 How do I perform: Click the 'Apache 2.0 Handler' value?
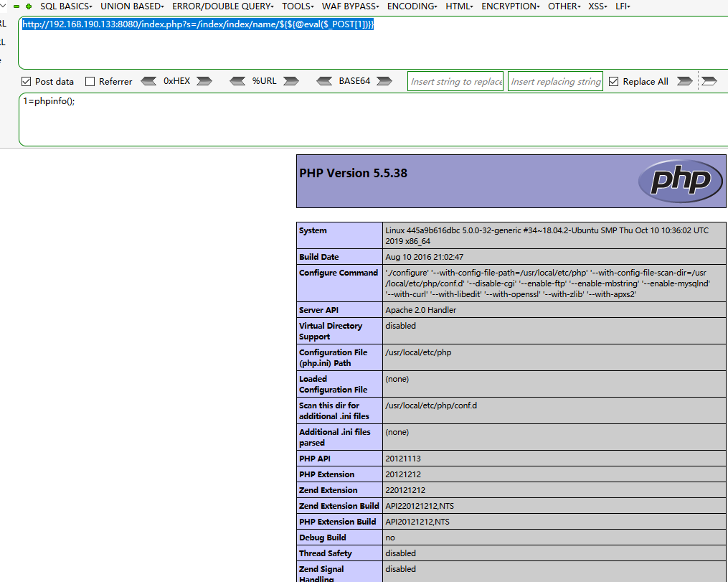[x=420, y=310]
